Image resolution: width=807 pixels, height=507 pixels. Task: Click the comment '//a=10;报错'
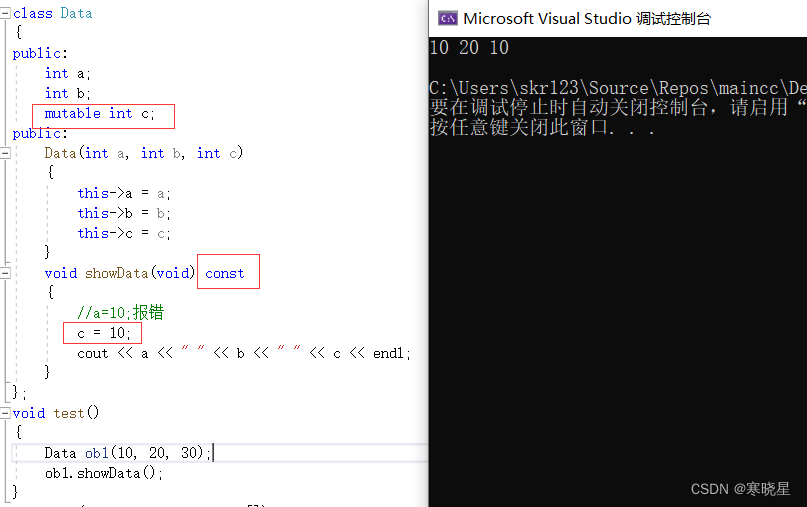click(x=120, y=312)
